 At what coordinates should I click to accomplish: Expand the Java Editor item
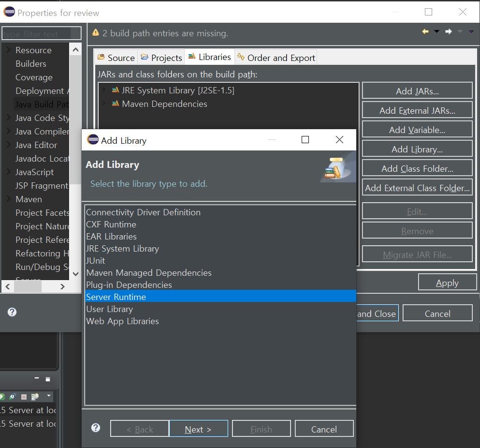(9, 144)
